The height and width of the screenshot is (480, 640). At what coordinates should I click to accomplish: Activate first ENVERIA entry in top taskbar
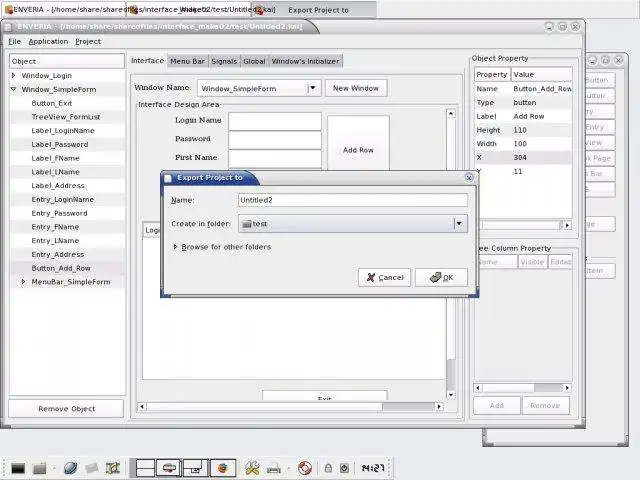pos(65,9)
